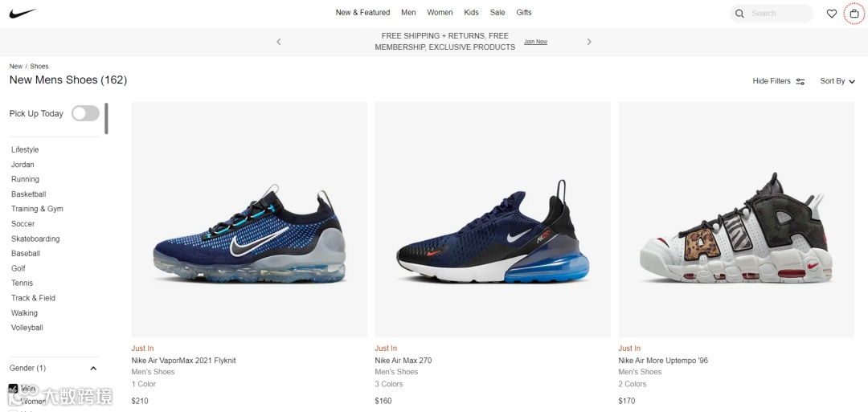Click the Nike swoosh logo
The image size is (868, 412).
pyautogui.click(x=23, y=14)
